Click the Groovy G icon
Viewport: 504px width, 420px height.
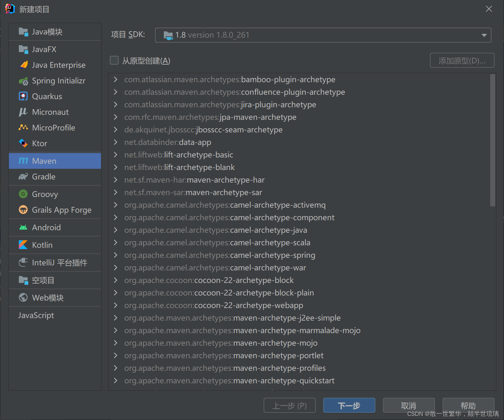(x=23, y=194)
